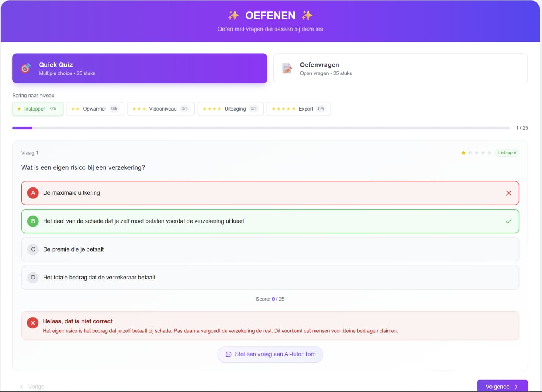Click the red error icon beside 'Helaas'
Image resolution: width=542 pixels, height=392 pixels.
click(33, 323)
